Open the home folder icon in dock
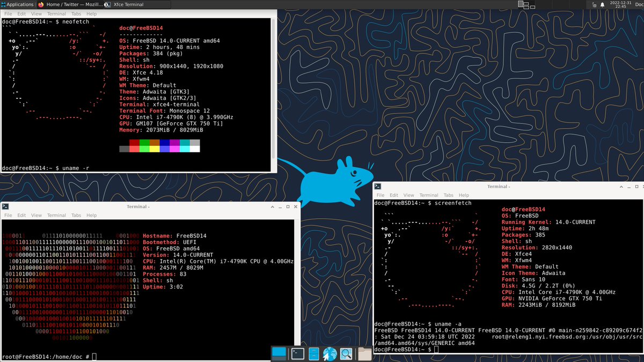Screen dimensions: 644x362 [x=365, y=353]
